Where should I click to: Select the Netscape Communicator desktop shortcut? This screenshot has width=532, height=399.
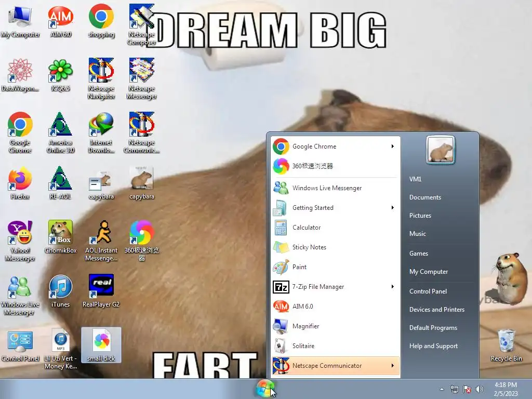point(141,132)
